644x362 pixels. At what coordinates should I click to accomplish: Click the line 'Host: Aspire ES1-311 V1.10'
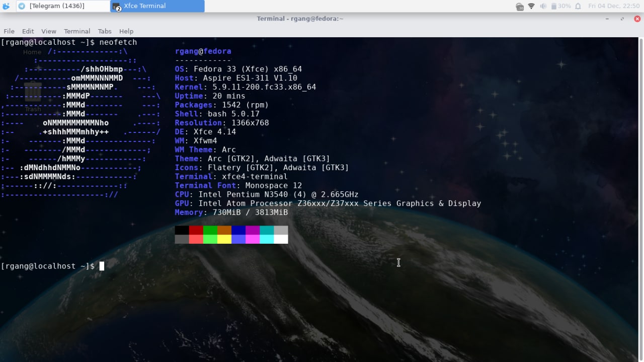click(x=236, y=78)
